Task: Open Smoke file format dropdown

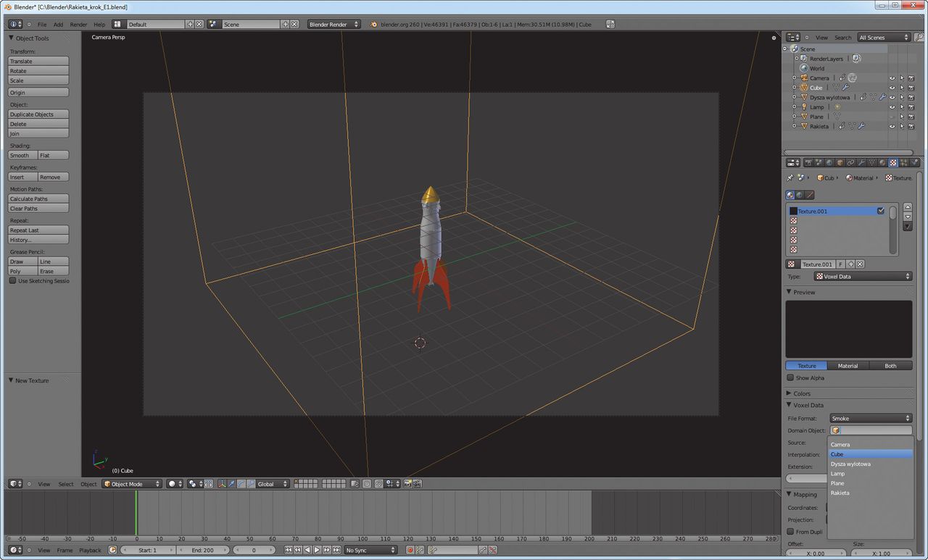Action: click(871, 418)
